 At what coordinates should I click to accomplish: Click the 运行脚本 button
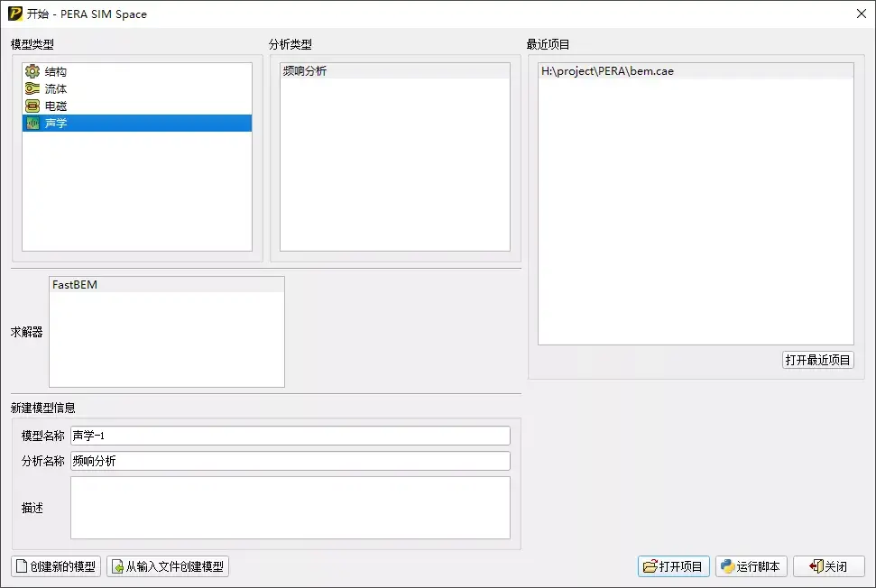[x=751, y=566]
